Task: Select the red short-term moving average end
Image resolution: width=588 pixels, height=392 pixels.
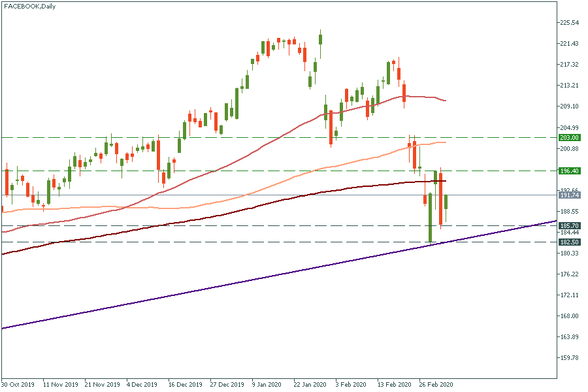Action: [x=444, y=101]
